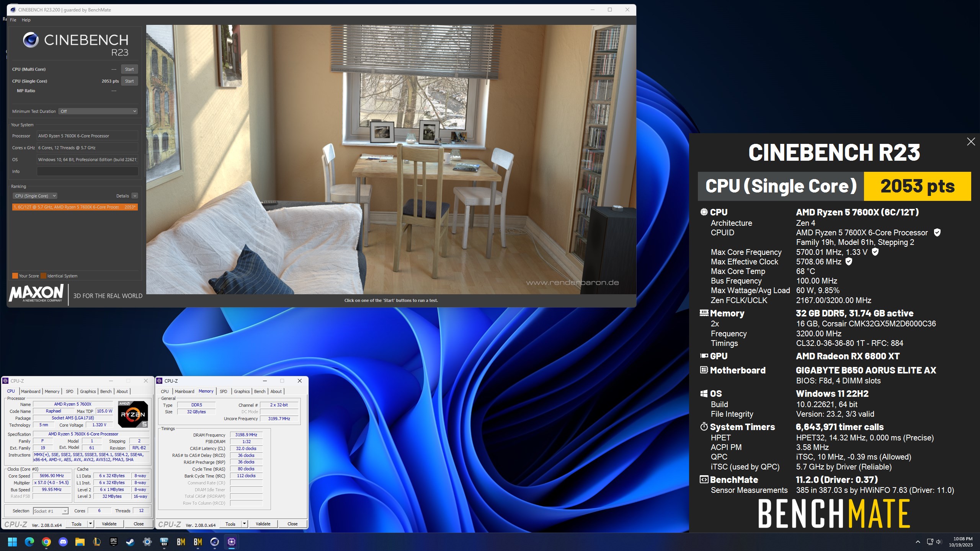Screen dimensions: 980x551
Task: Open Mainboard tab in left CPU-Z window
Action: pos(31,391)
